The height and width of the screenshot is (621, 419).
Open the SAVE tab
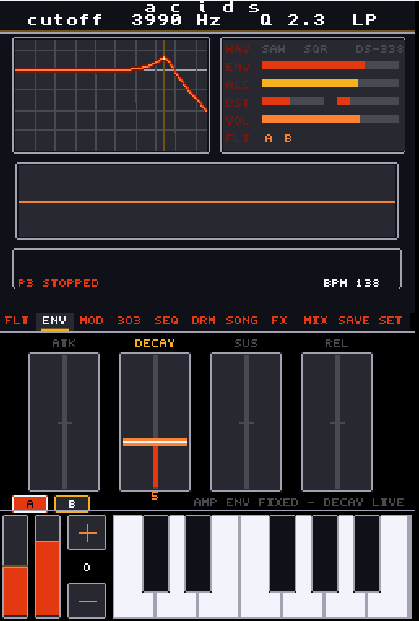(354, 320)
